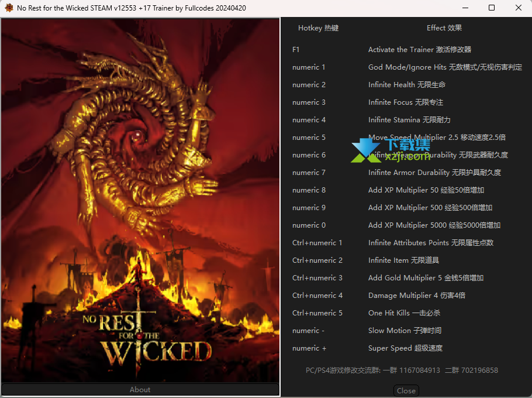Image resolution: width=532 pixels, height=398 pixels.
Task: Select 'Inifinte Armor Durability' effect
Action: pos(434,173)
